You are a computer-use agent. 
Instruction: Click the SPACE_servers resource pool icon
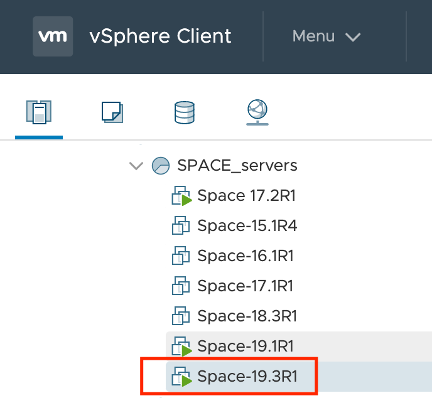coord(161,166)
